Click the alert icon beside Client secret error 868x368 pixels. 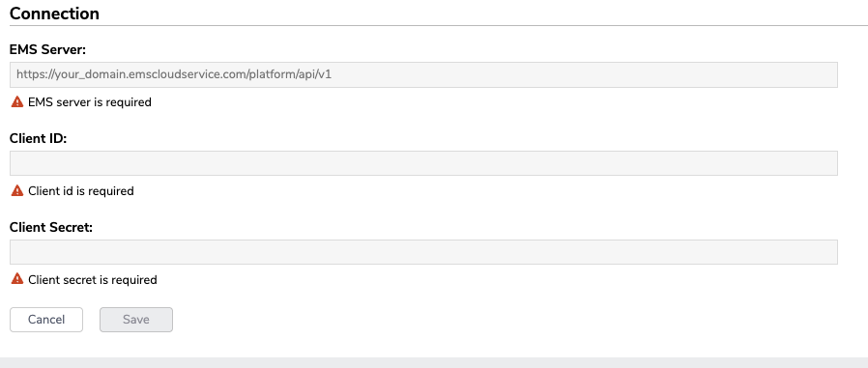17,279
